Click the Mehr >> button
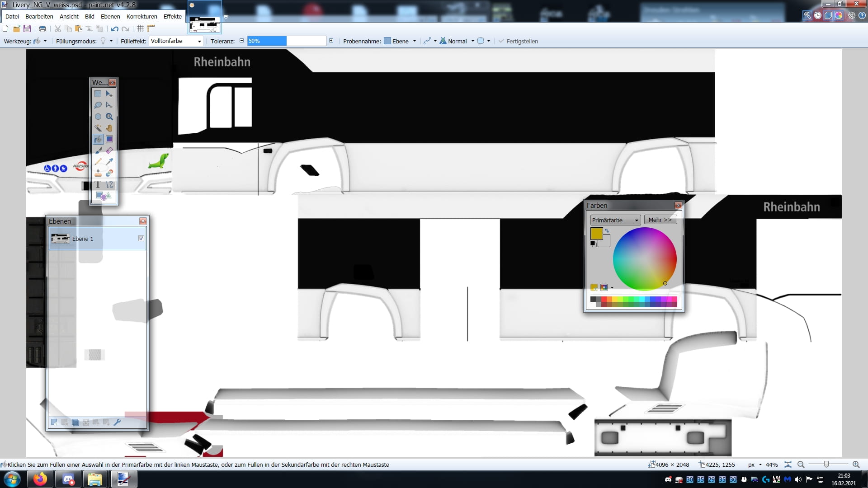The image size is (868, 488). coord(660,220)
